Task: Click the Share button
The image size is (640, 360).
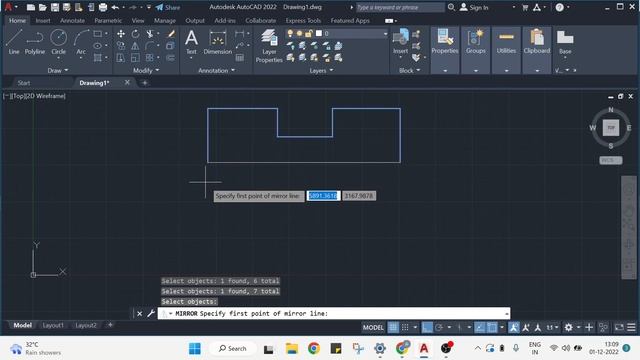Action: [x=168, y=7]
